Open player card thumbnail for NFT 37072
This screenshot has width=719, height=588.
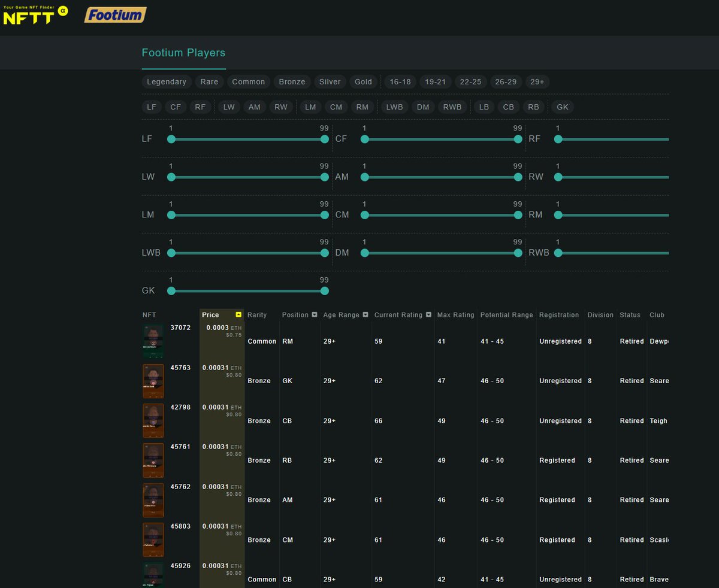[153, 341]
